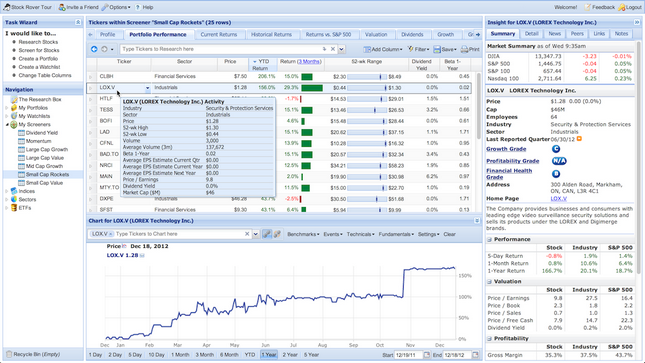Viewport: 645px width, 363px height.
Task: Click ticker research input field
Action: [x=222, y=49]
